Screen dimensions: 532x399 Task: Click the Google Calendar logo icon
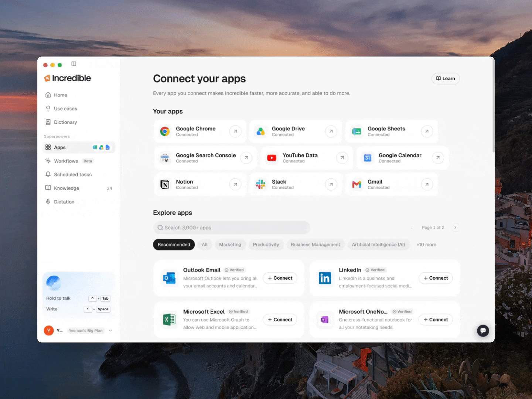367,158
